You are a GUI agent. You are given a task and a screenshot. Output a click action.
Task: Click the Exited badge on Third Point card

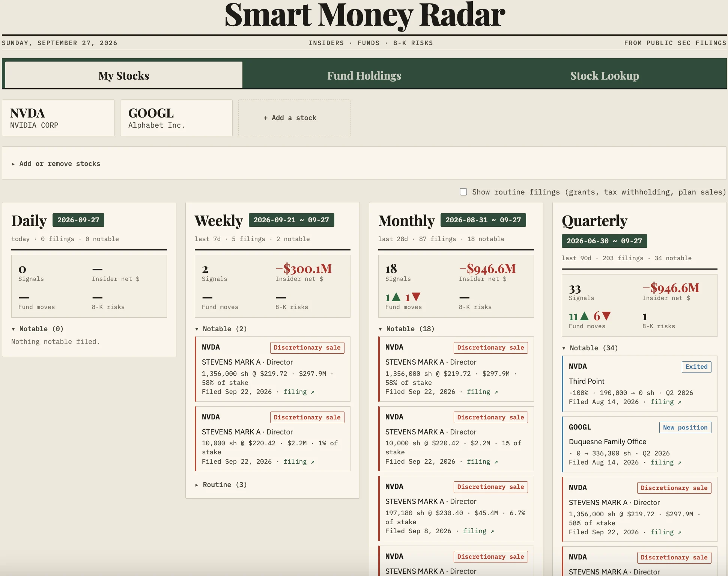(696, 367)
